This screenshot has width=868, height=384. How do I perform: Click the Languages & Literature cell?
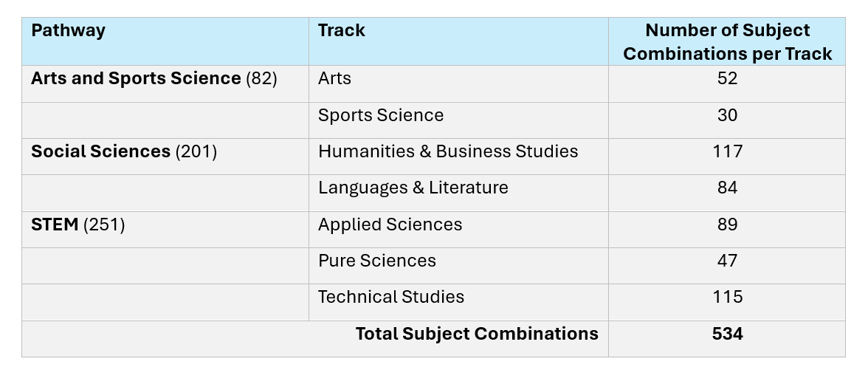[x=458, y=193]
